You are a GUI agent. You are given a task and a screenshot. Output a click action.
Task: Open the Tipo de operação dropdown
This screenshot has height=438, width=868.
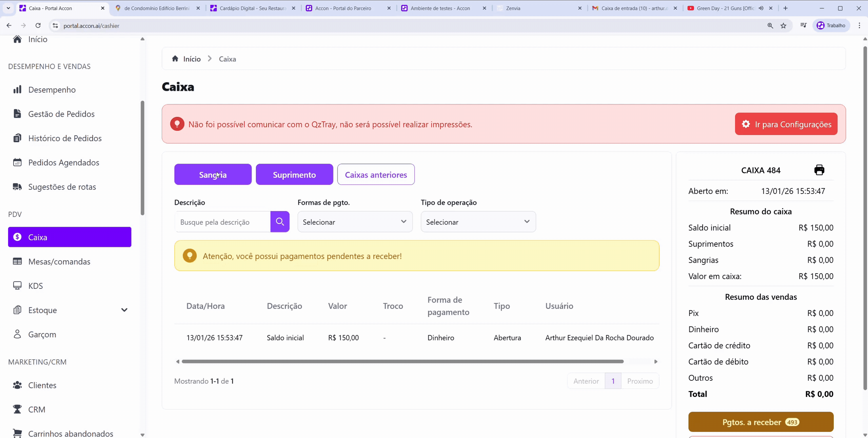[478, 222]
